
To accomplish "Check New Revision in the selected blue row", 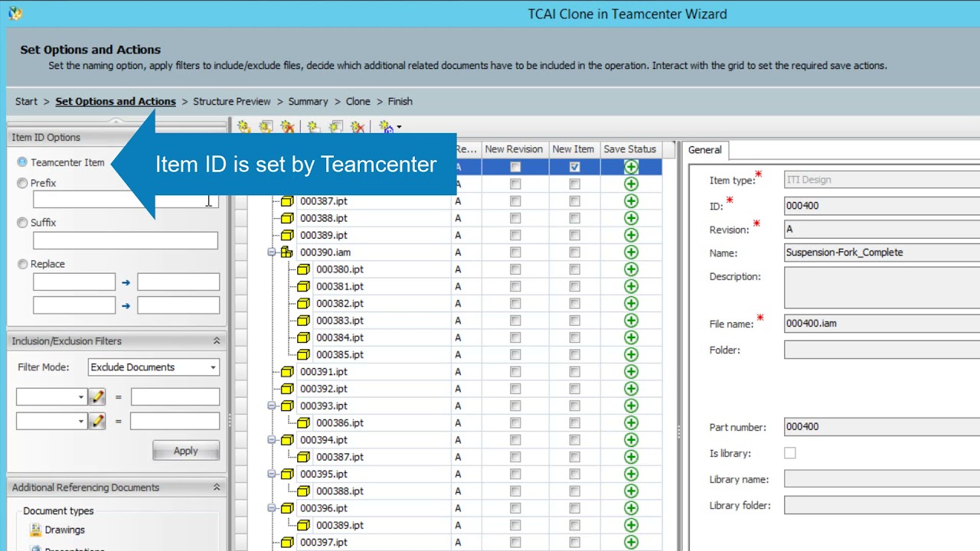I will tap(515, 167).
